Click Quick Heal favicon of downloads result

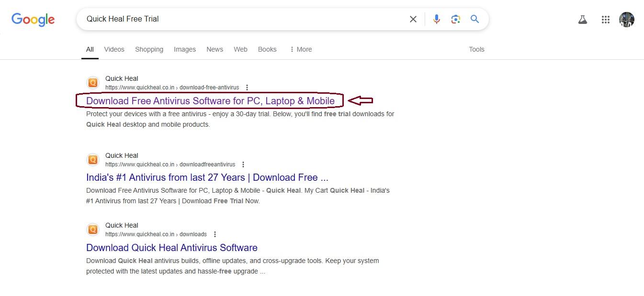click(x=93, y=230)
